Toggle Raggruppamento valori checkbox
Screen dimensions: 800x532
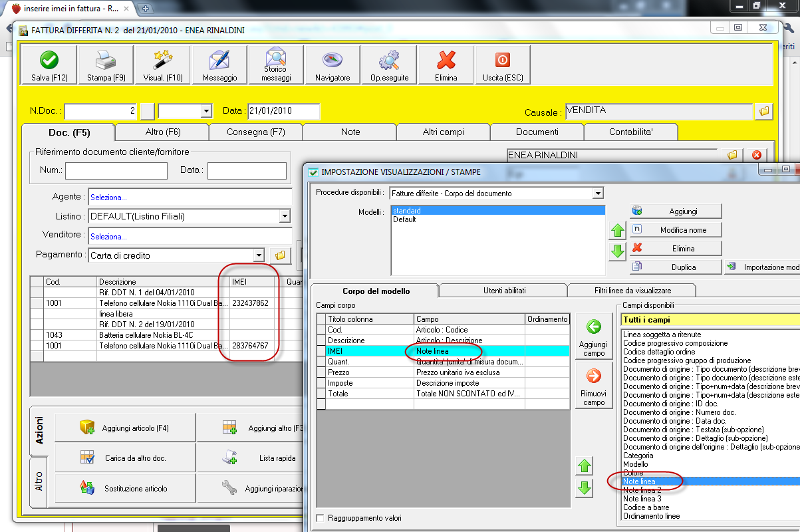click(x=321, y=518)
